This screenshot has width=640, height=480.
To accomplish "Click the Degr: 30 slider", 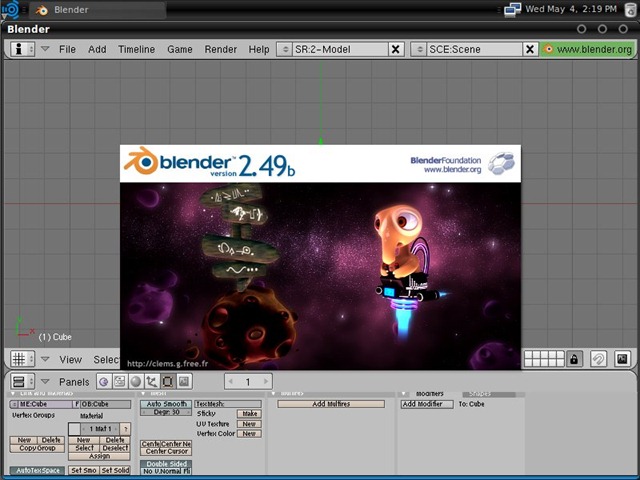I will [166, 412].
